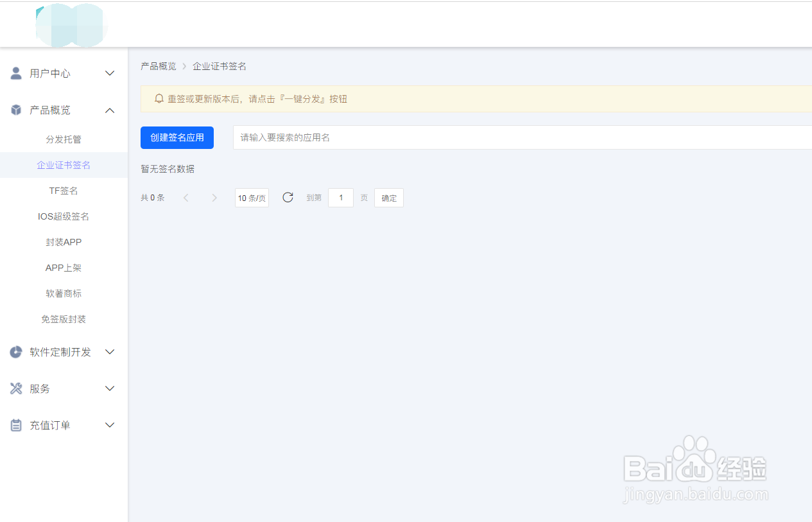
Task: Go to previous page arrow
Action: coord(186,198)
